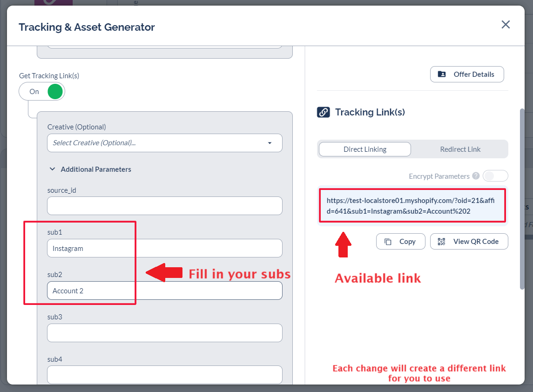
Task: Click the empty sub3 input field
Action: (x=164, y=333)
